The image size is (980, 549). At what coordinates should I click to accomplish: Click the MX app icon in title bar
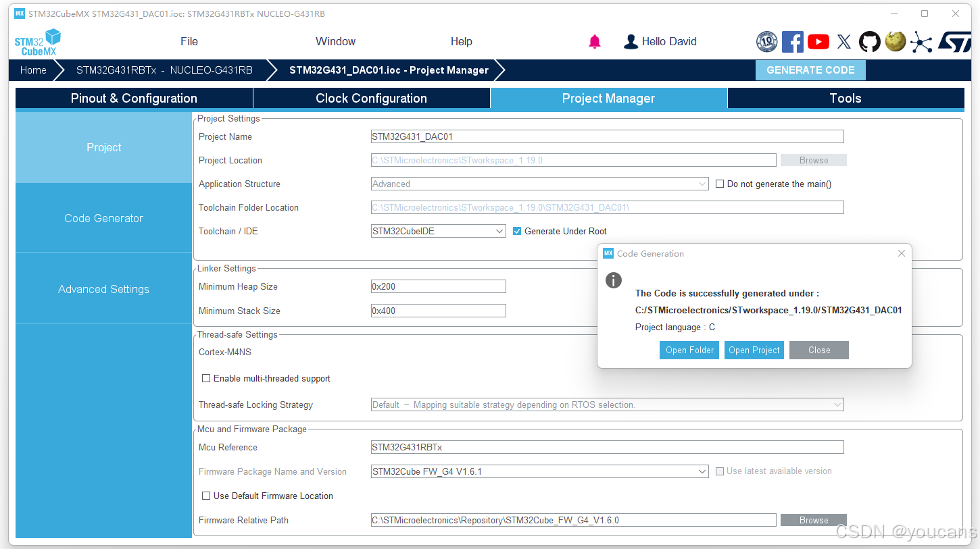click(x=19, y=14)
